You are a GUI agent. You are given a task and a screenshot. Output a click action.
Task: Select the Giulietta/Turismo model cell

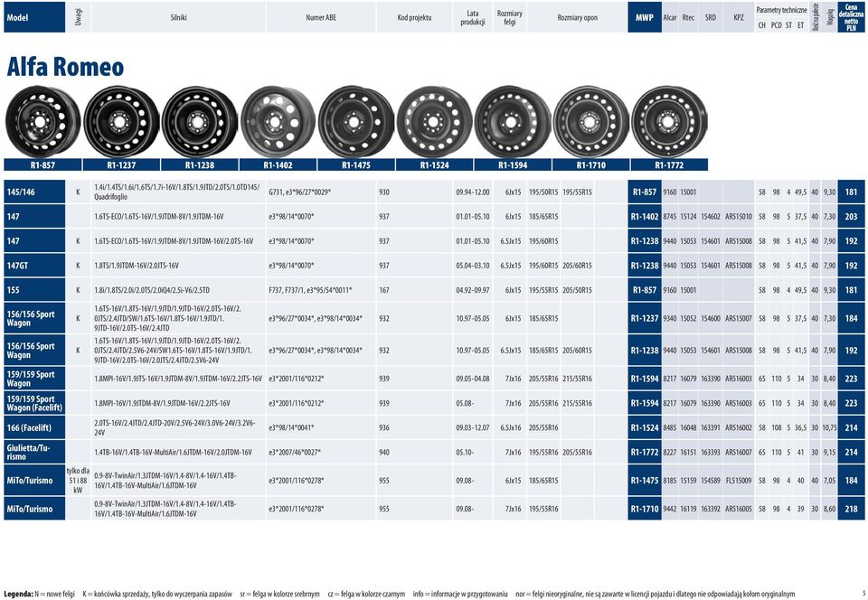tap(34, 452)
